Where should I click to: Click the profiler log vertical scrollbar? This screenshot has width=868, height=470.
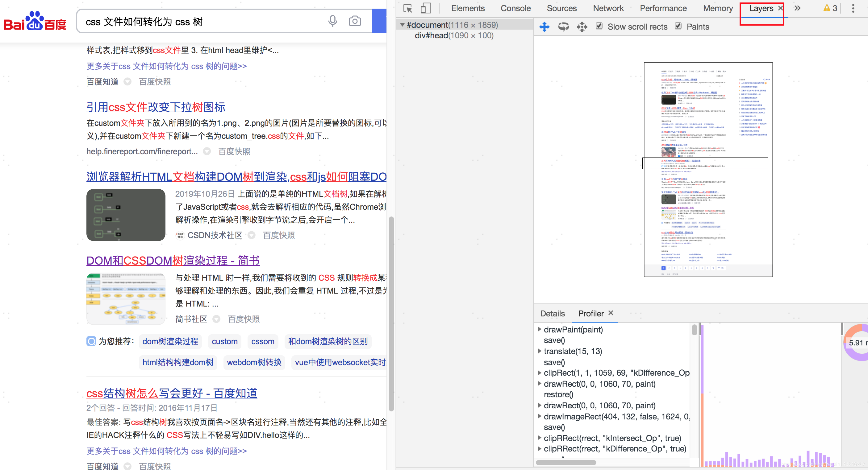[x=695, y=330]
